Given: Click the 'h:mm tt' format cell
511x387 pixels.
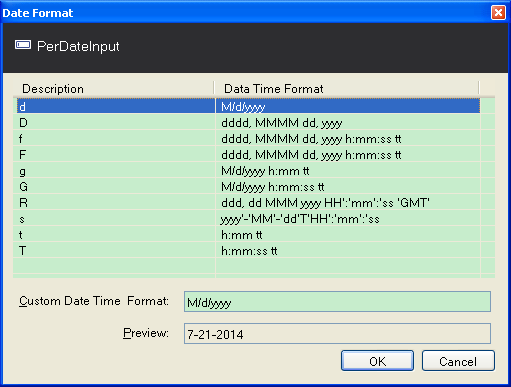Looking at the screenshot, I should pos(348,235).
